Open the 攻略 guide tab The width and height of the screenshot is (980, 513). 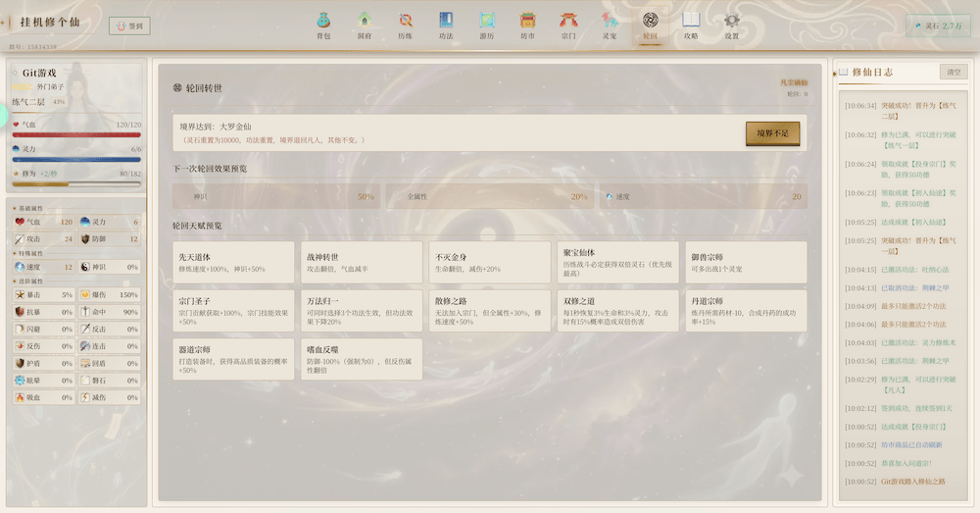[x=691, y=25]
